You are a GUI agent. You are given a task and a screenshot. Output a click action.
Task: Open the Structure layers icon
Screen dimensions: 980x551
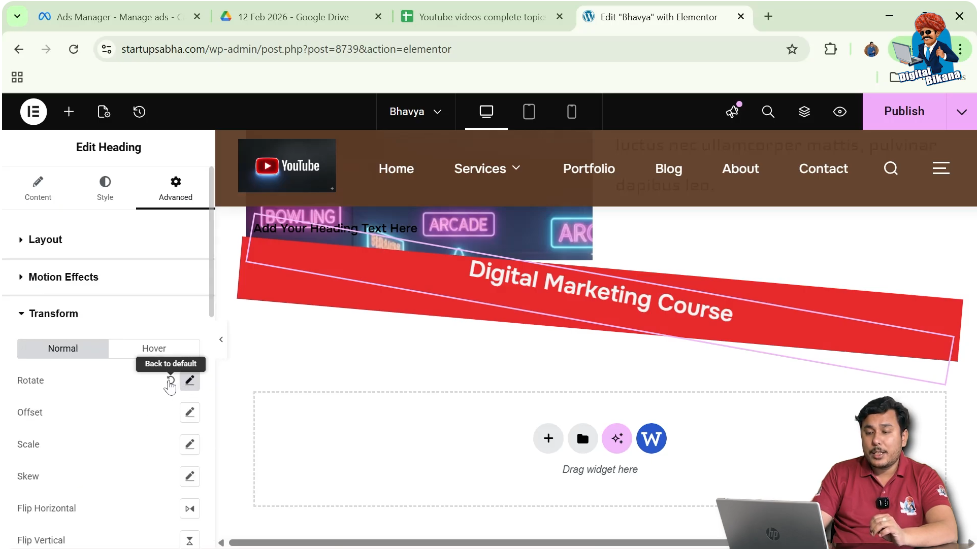click(804, 112)
